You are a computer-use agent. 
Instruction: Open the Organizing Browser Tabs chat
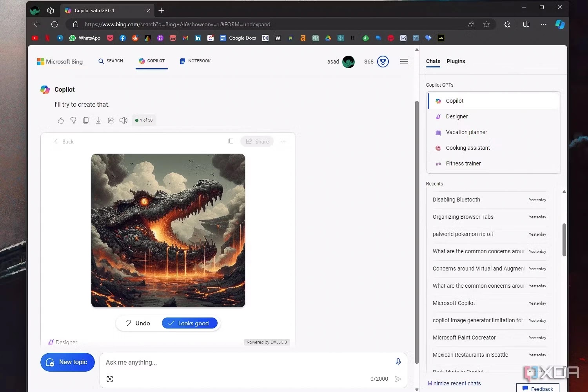pyautogui.click(x=489, y=217)
